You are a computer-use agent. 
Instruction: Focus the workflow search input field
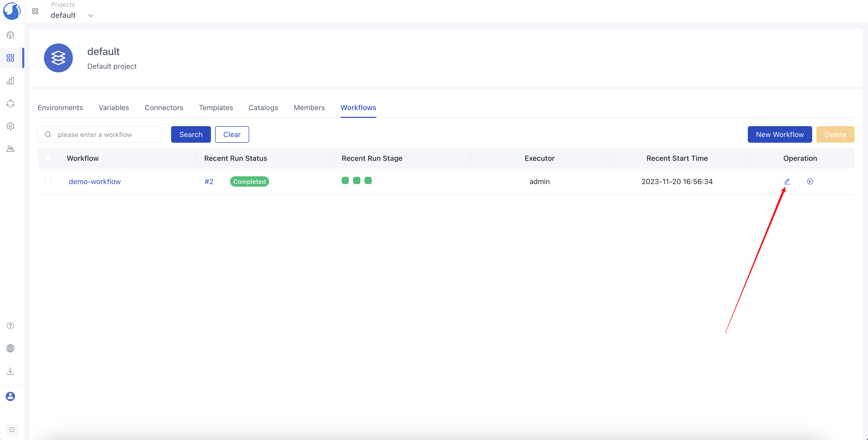tap(100, 134)
